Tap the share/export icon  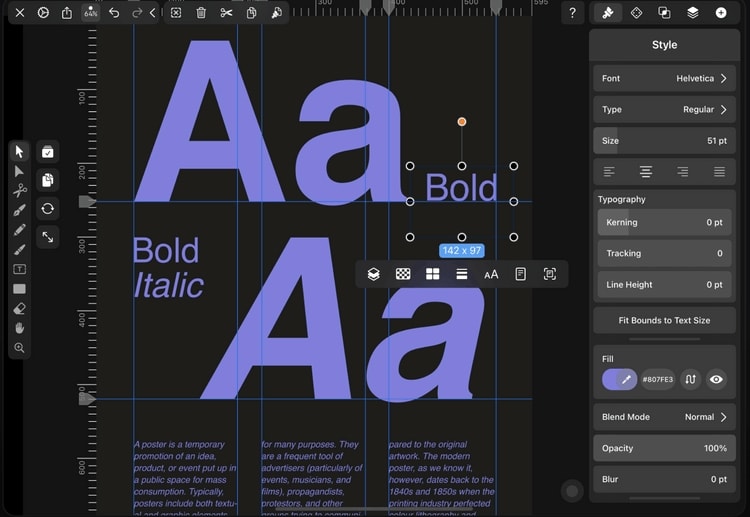(x=67, y=13)
